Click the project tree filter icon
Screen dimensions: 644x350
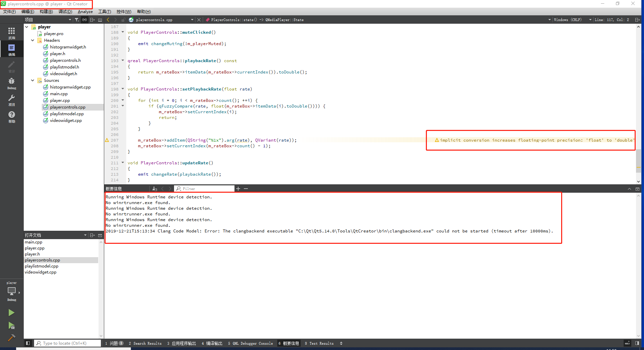(x=77, y=20)
